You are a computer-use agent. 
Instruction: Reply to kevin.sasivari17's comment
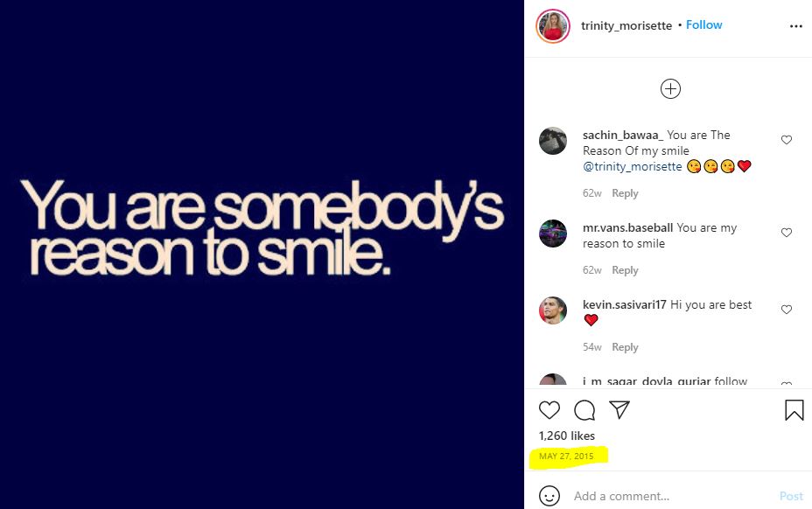(625, 347)
